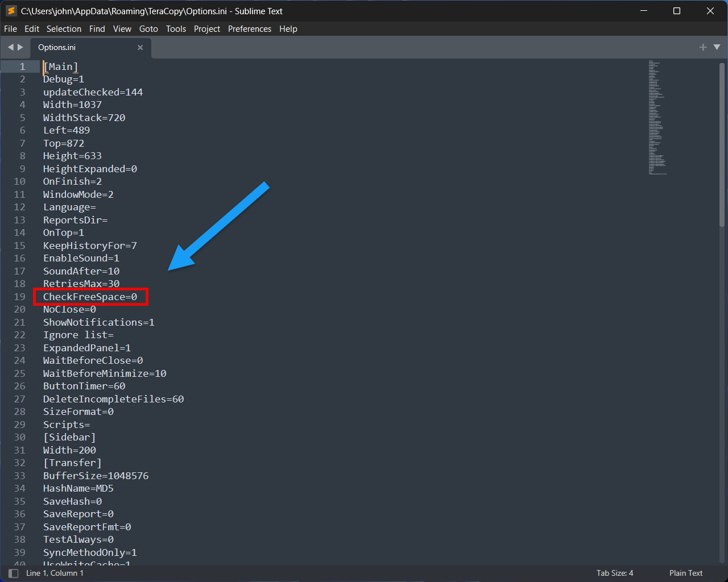728x582 pixels.
Task: Open the Preferences menu
Action: pos(250,28)
